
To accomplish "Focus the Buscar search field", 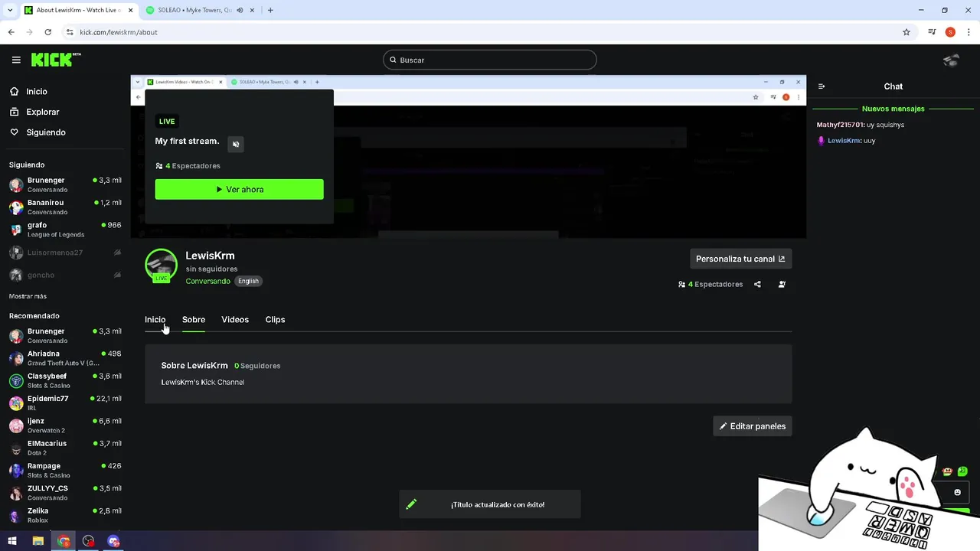I will (490, 60).
